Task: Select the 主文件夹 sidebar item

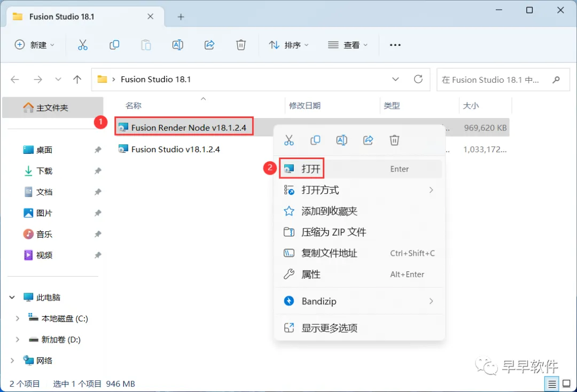Action: [52, 107]
